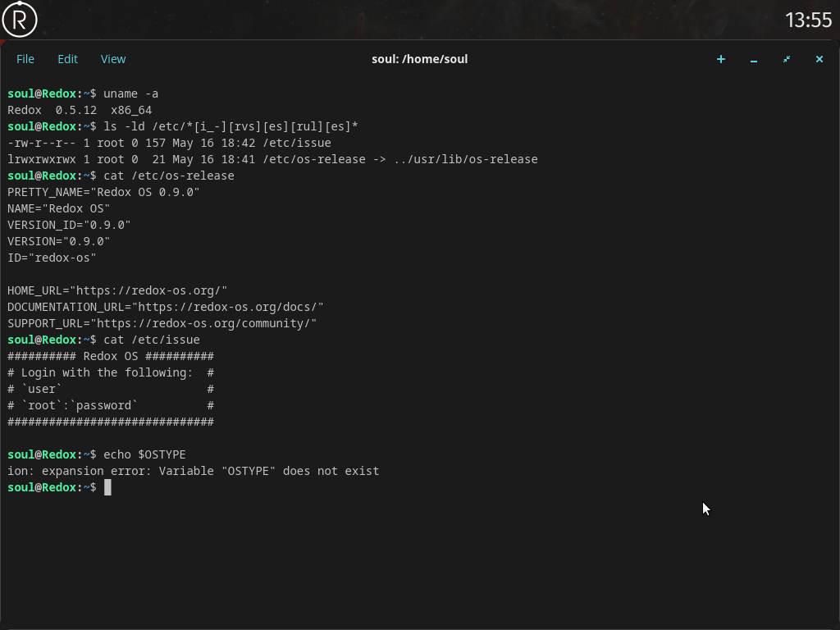
Task: Click the window title 'soul: /home/soul'
Action: (419, 59)
